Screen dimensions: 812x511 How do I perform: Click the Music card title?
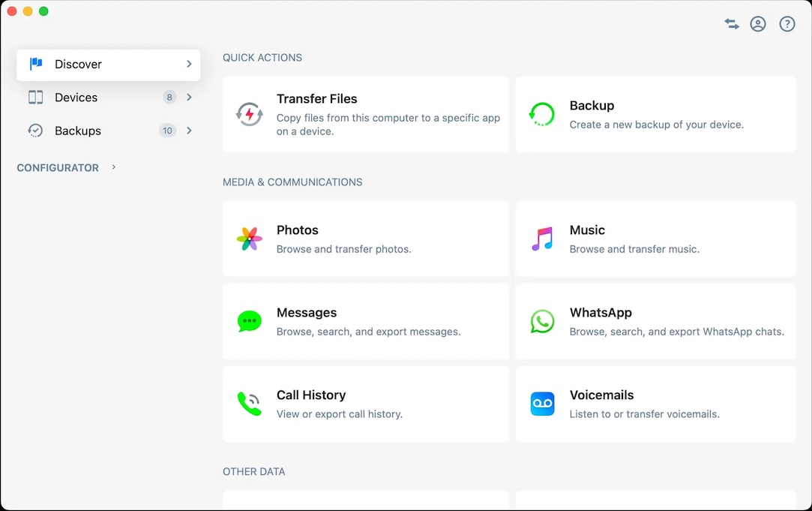pyautogui.click(x=587, y=230)
